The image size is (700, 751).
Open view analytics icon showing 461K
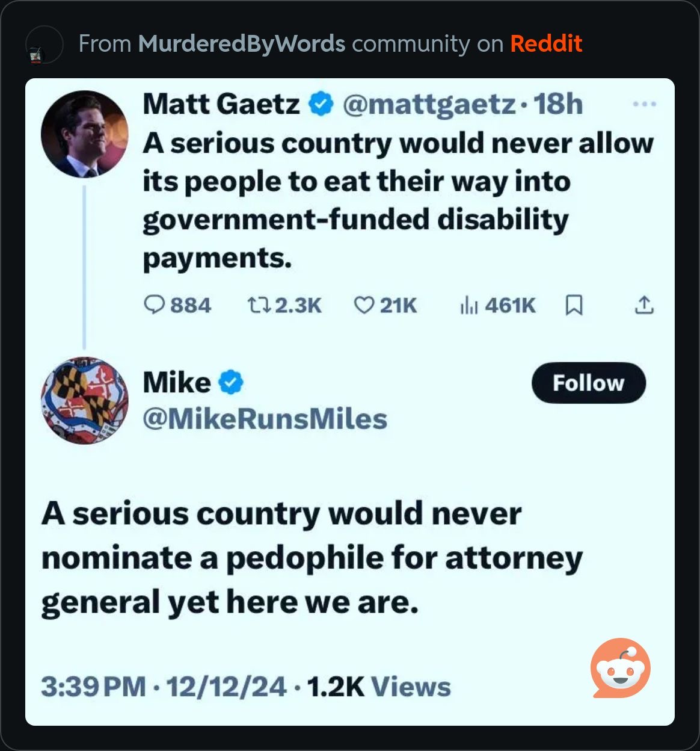[x=469, y=306]
